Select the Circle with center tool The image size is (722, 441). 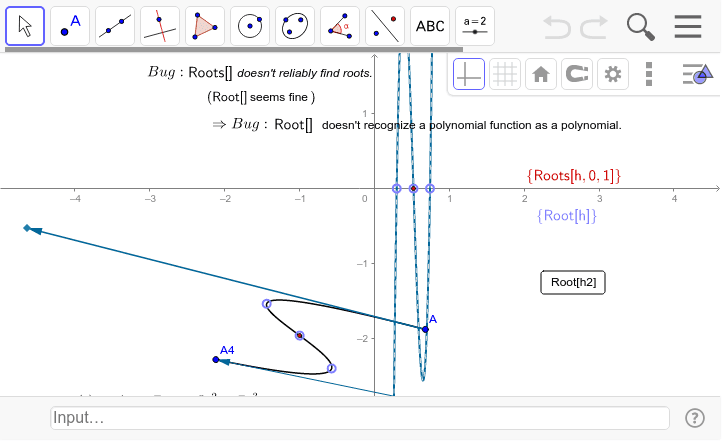pyautogui.click(x=250, y=26)
